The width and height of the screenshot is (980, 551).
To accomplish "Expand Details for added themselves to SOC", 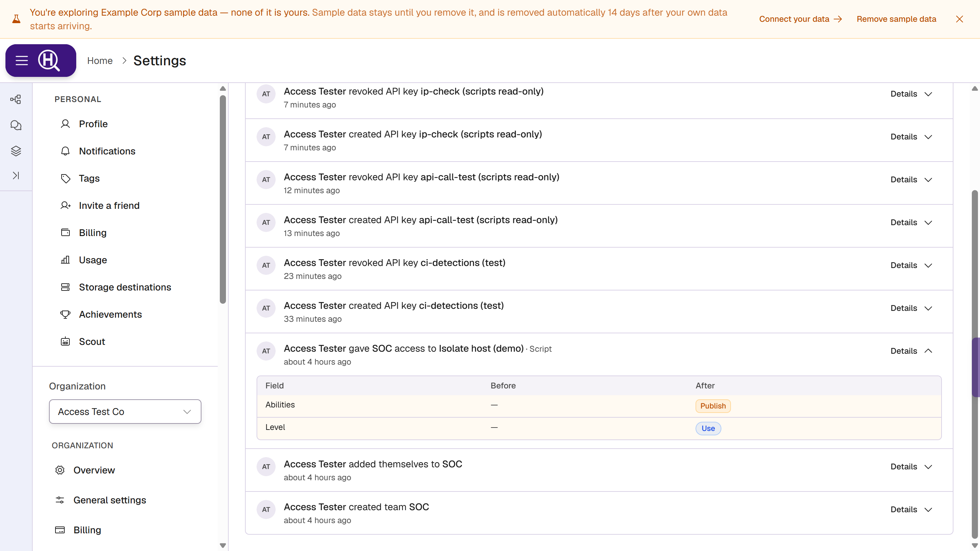I will click(x=911, y=467).
